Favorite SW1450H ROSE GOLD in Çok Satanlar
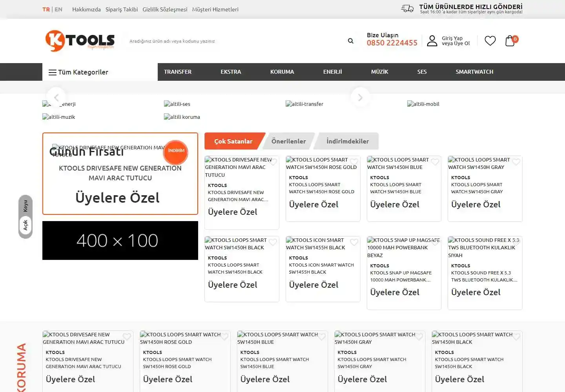Screen dimensions: 565x392 coord(354,162)
